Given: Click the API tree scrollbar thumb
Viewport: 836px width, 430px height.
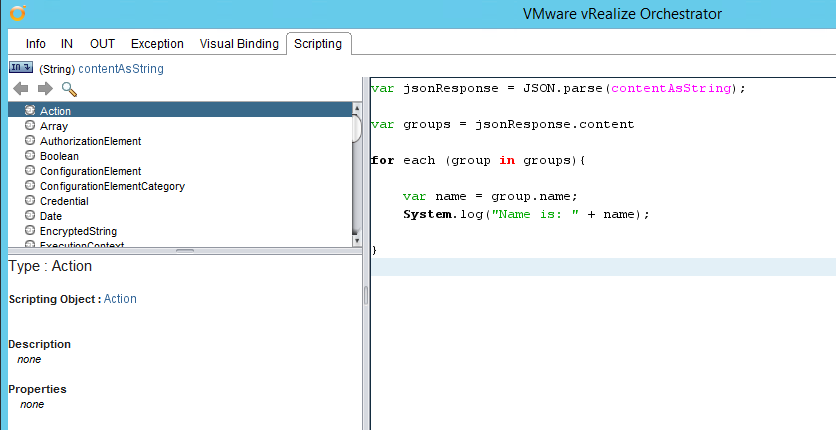Looking at the screenshot, I should 357,128.
